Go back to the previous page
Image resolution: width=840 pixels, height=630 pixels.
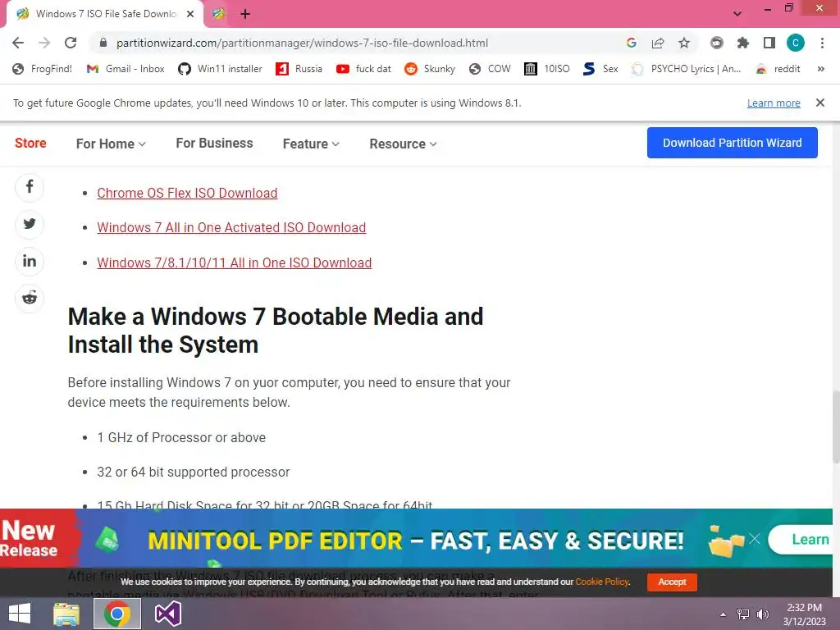(18, 43)
